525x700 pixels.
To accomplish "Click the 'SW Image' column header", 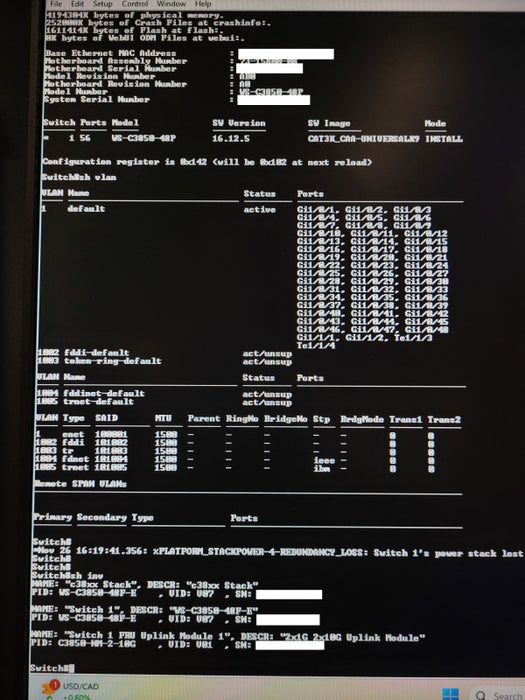I will coord(329,123).
